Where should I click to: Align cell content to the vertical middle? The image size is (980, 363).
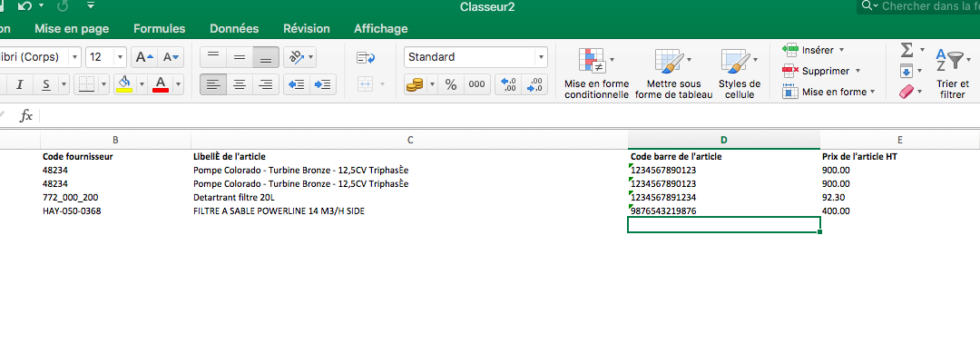[x=240, y=57]
